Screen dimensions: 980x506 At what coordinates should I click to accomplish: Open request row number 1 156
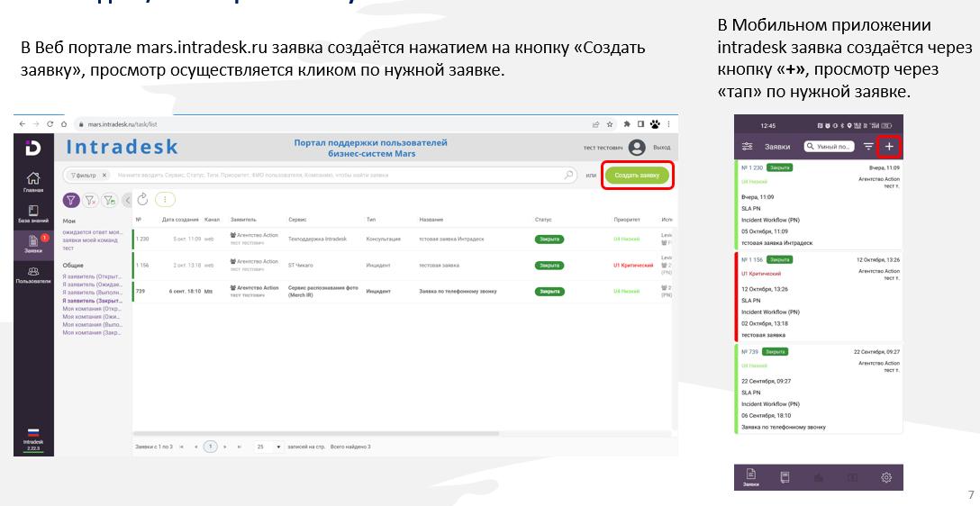pyautogui.click(x=402, y=266)
